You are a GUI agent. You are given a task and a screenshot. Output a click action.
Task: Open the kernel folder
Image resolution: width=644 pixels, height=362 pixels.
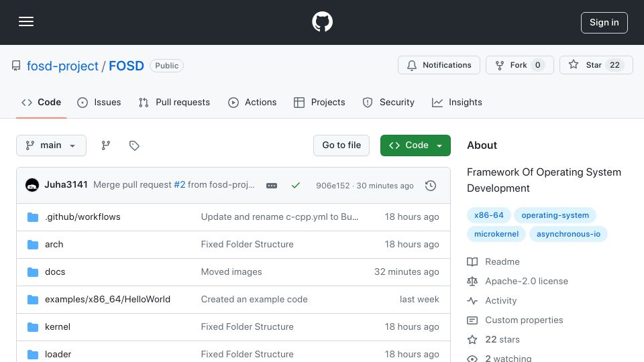pyautogui.click(x=58, y=326)
